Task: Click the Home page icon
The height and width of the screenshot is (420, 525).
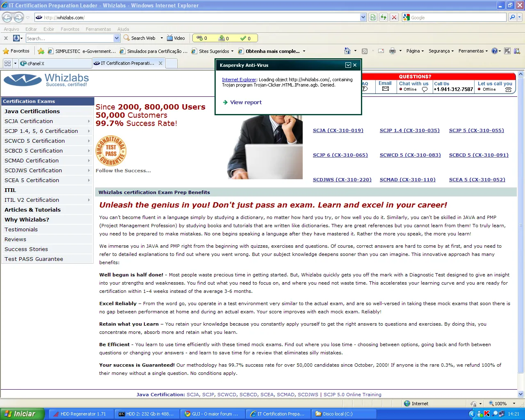Action: [x=347, y=51]
